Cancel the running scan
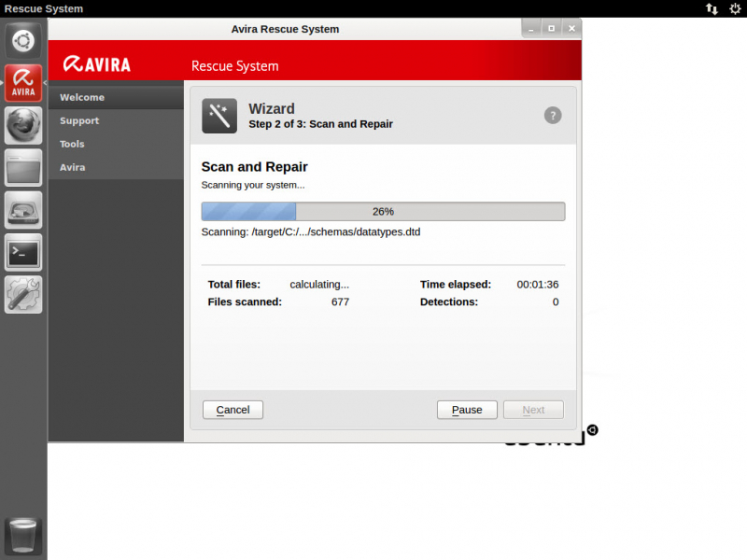Screen dimensions: 747x560 [x=233, y=410]
